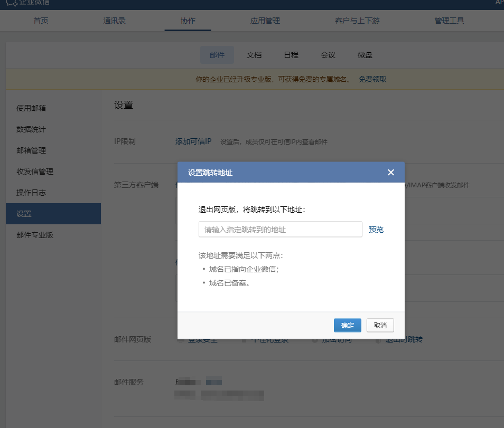
Task: Open the 日程 sub-tab
Action: [x=291, y=55]
